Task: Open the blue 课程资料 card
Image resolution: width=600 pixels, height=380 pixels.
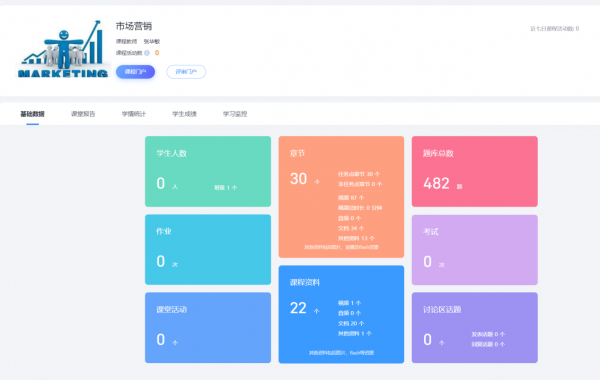Action: click(x=341, y=314)
